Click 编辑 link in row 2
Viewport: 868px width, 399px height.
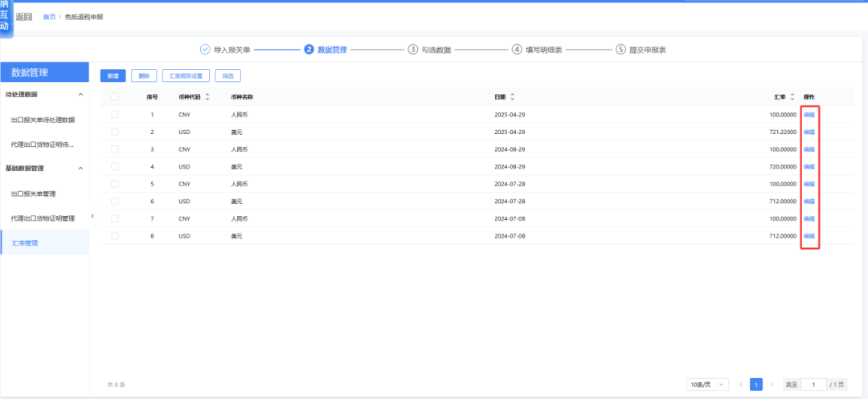coord(809,132)
